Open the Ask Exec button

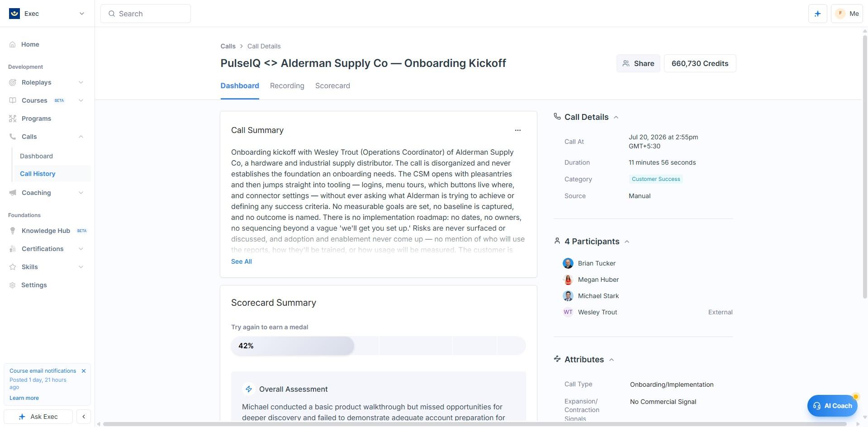(x=38, y=417)
